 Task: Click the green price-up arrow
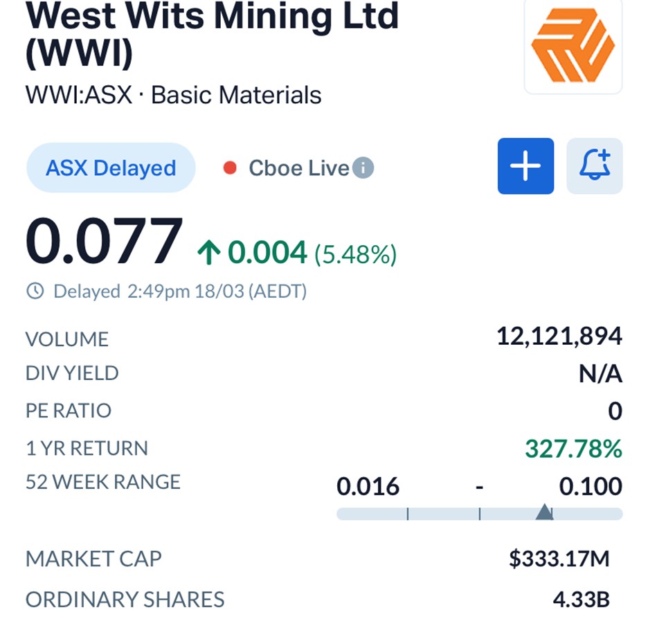(208, 254)
